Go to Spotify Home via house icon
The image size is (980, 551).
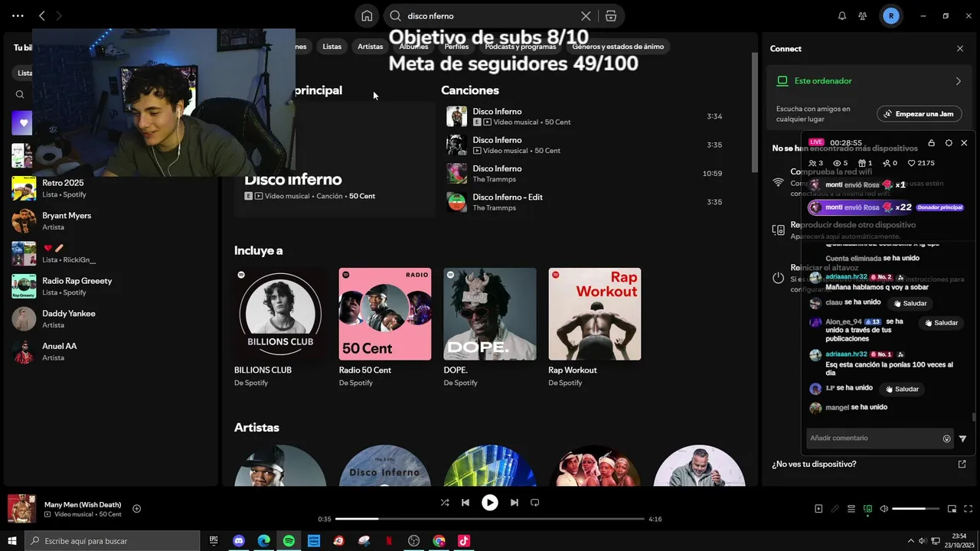pos(367,15)
